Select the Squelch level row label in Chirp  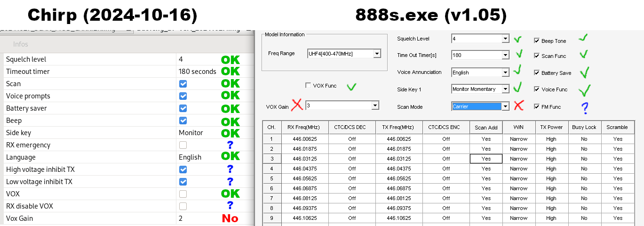pyautogui.click(x=26, y=59)
